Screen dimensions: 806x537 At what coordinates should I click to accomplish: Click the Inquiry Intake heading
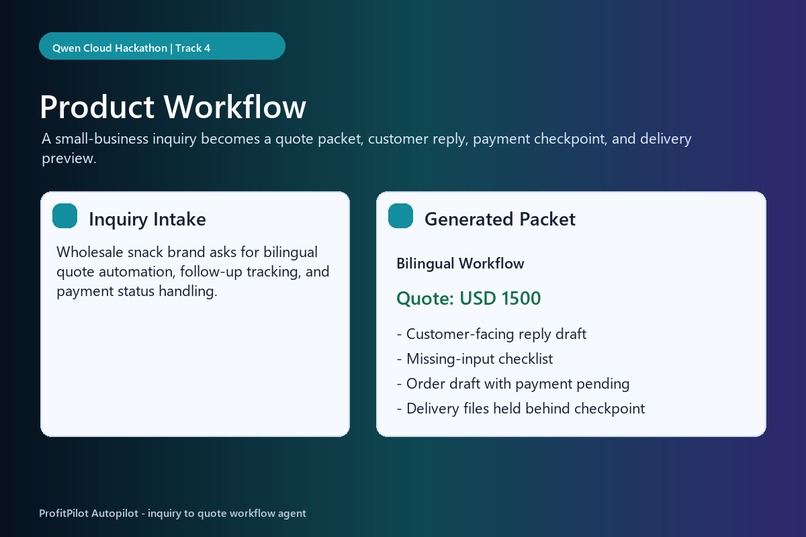point(147,219)
